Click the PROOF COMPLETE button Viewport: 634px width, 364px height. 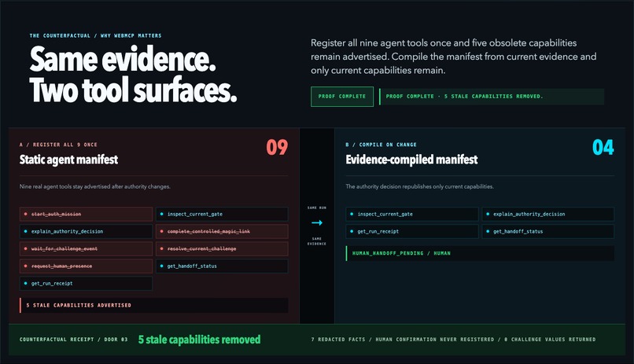pos(342,97)
